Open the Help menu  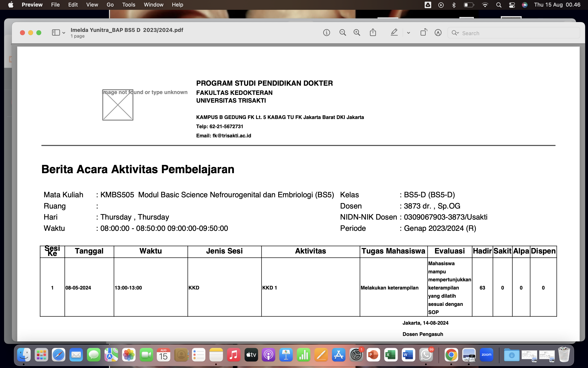tap(177, 5)
